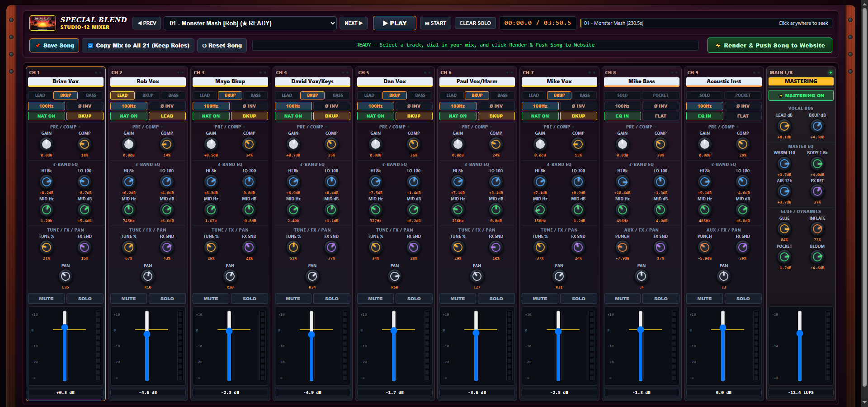868x407 pixels.
Task: Toggle NAT ON for CH 3 Mayo Bkup
Action: point(211,116)
